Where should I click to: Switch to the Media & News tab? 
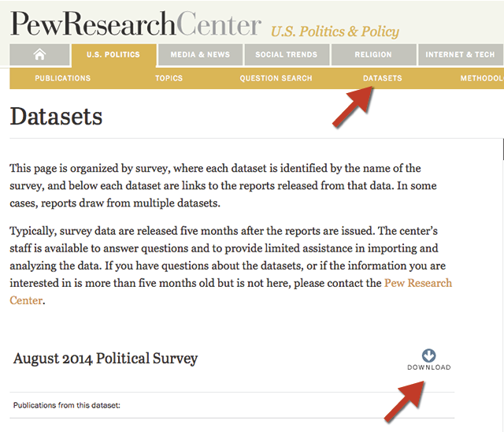tap(199, 54)
